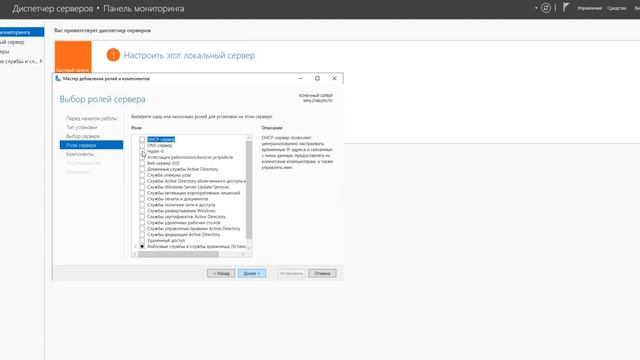Check Службы сертификатов Active Directory checkbox

[x=142, y=217]
